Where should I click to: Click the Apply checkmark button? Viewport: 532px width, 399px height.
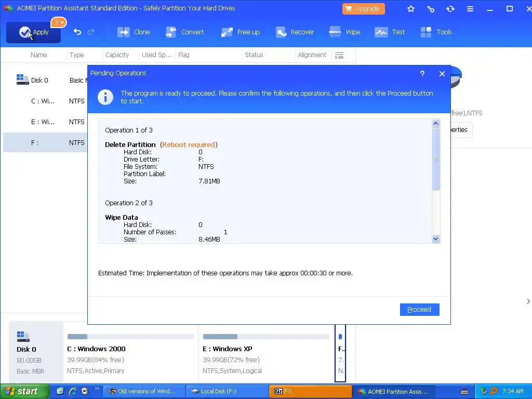[33, 32]
